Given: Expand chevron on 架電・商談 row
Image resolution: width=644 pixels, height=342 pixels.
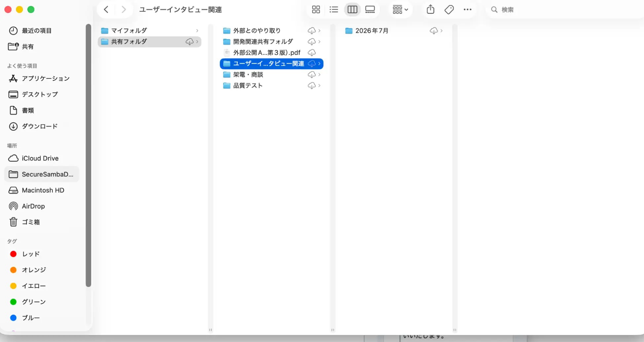Looking at the screenshot, I should 319,75.
